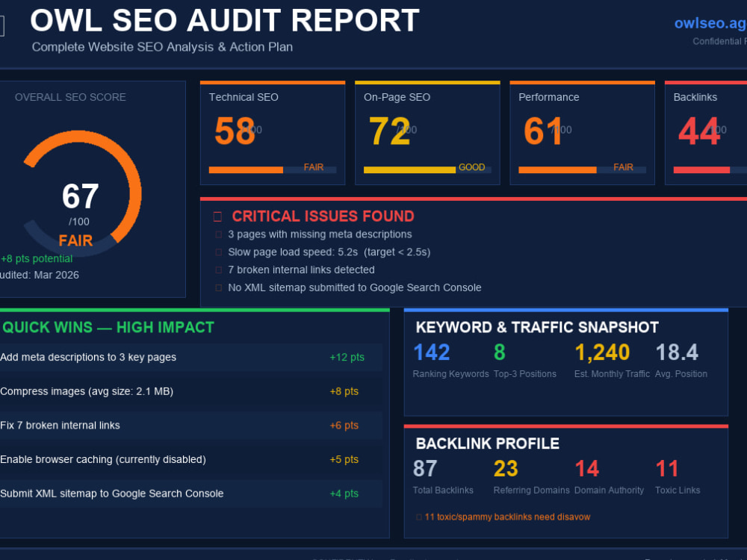Click the 11 Toxic Links stat
The width and height of the screenshot is (747, 560).
(678, 476)
